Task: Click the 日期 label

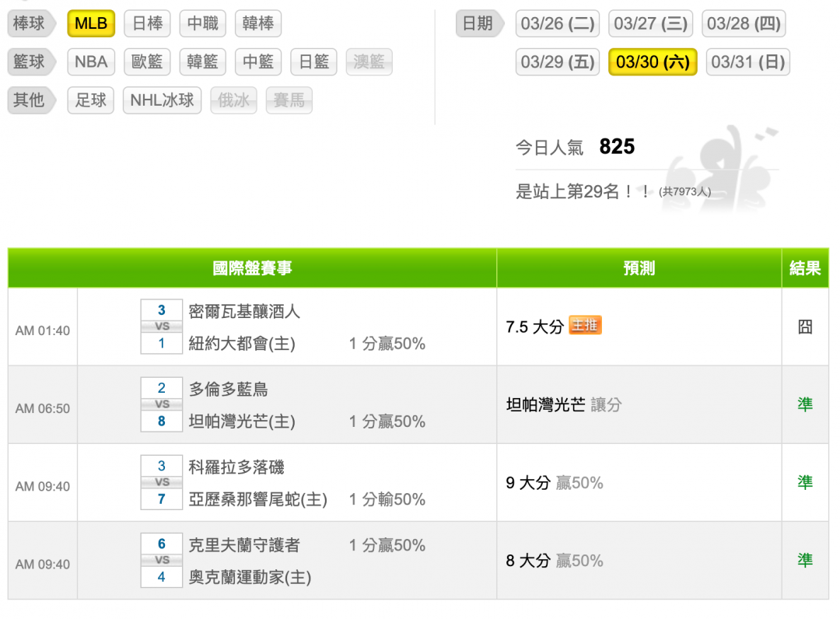Action: (479, 23)
